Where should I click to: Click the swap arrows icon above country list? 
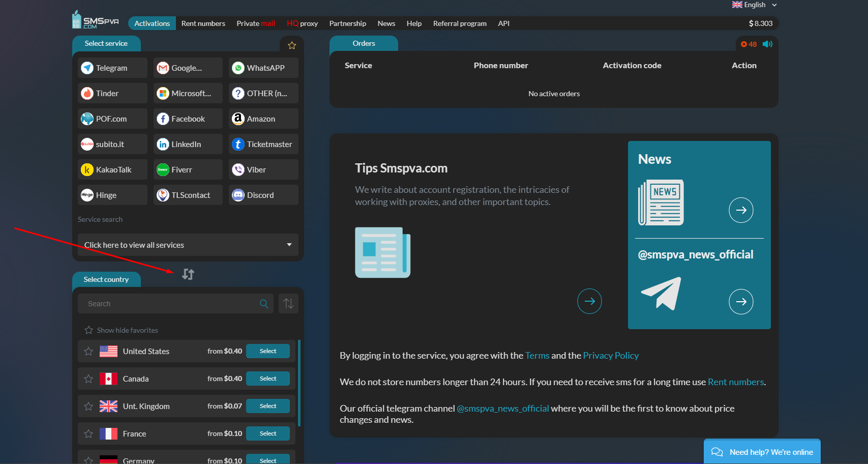pyautogui.click(x=188, y=274)
